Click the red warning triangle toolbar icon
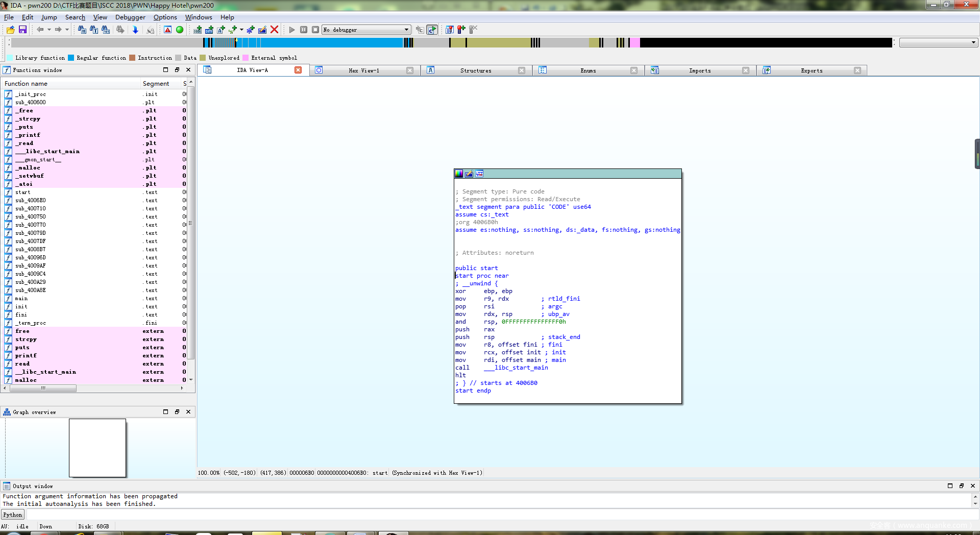 [x=167, y=30]
